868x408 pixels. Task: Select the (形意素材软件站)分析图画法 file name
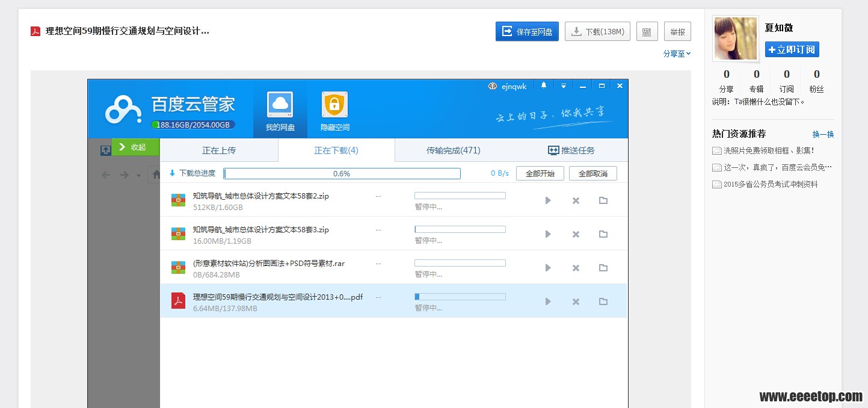pos(269,263)
